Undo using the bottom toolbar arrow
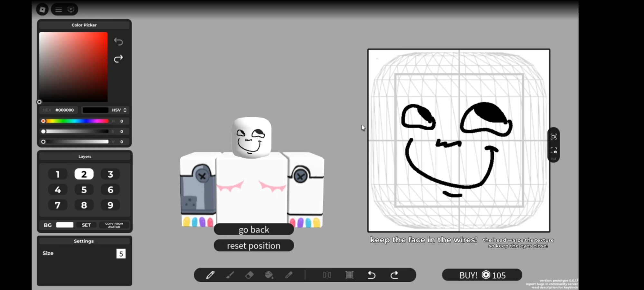This screenshot has width=644, height=290. tap(372, 275)
